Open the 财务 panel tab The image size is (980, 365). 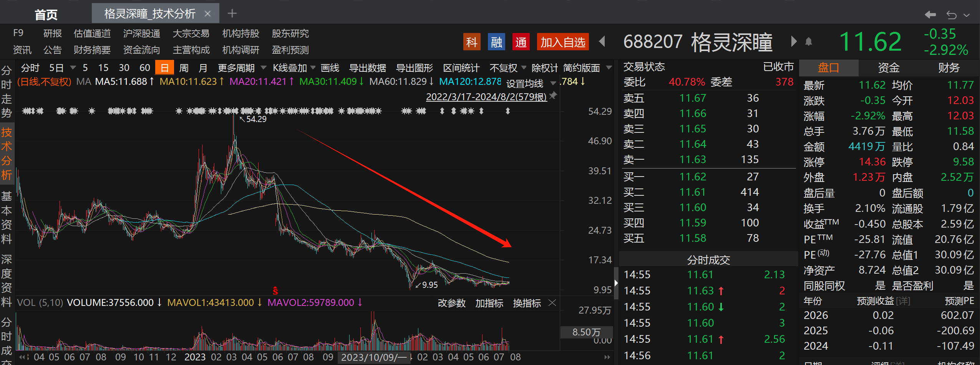point(949,68)
